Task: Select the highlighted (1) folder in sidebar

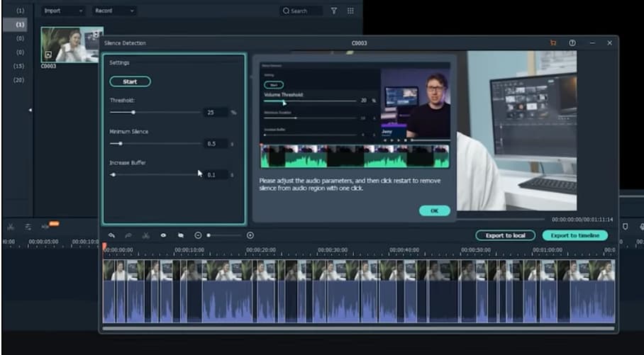Action: coord(20,25)
